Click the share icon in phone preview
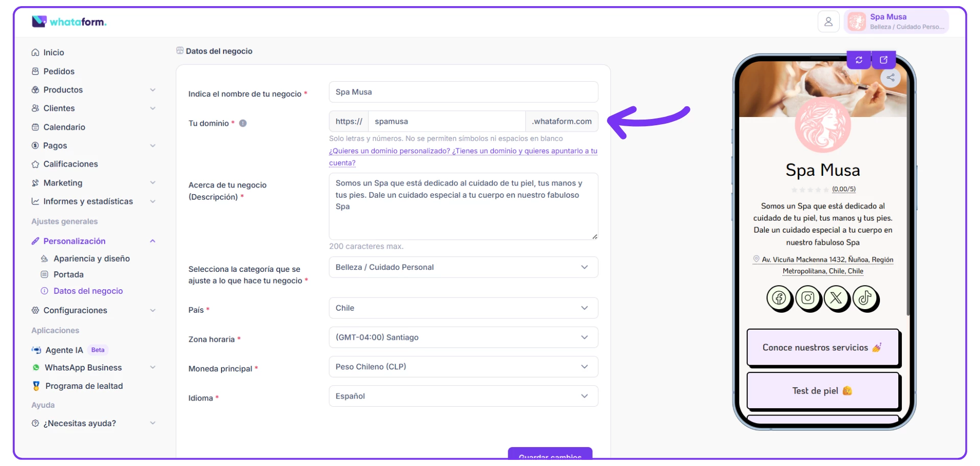The width and height of the screenshot is (980, 466). (x=890, y=78)
